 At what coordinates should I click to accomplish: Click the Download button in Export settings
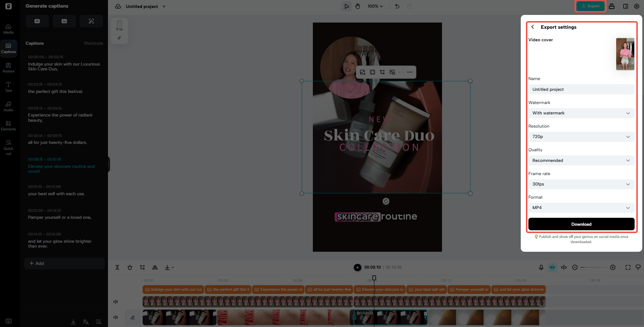pos(581,224)
